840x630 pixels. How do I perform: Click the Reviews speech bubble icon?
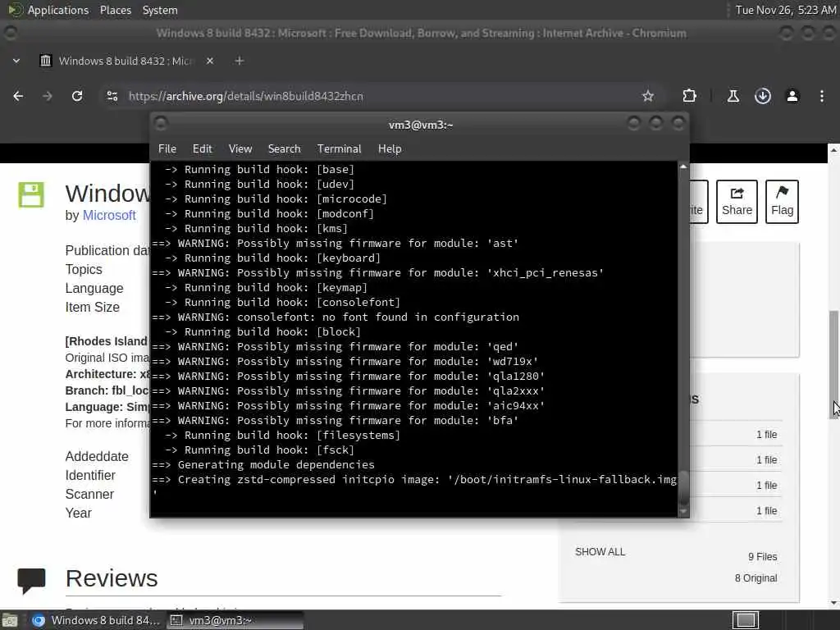pos(31,582)
